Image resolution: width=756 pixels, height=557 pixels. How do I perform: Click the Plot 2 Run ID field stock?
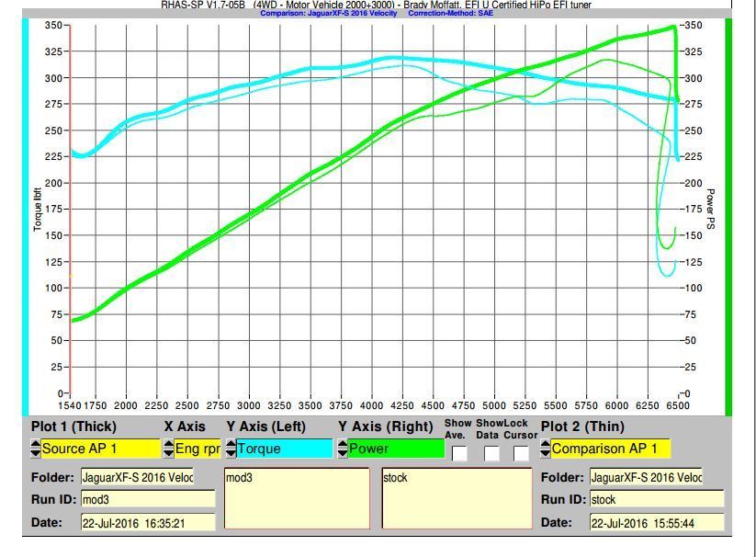pyautogui.click(x=656, y=500)
